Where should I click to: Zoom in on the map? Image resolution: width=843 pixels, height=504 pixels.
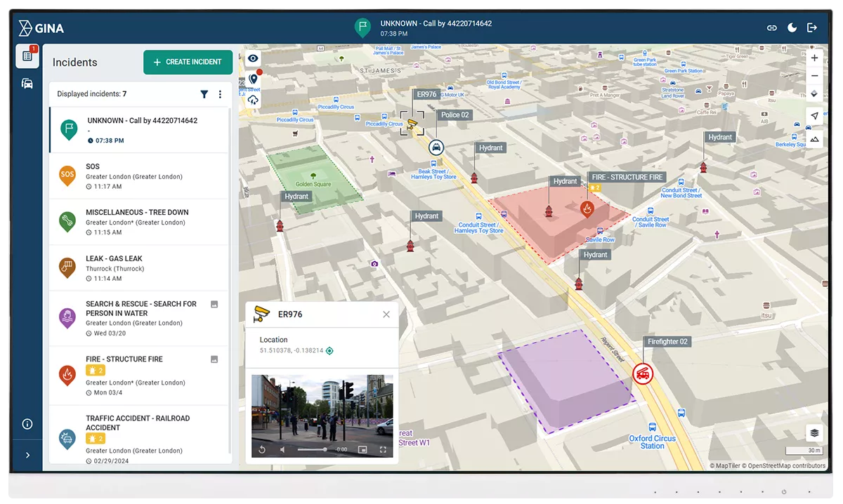point(814,58)
